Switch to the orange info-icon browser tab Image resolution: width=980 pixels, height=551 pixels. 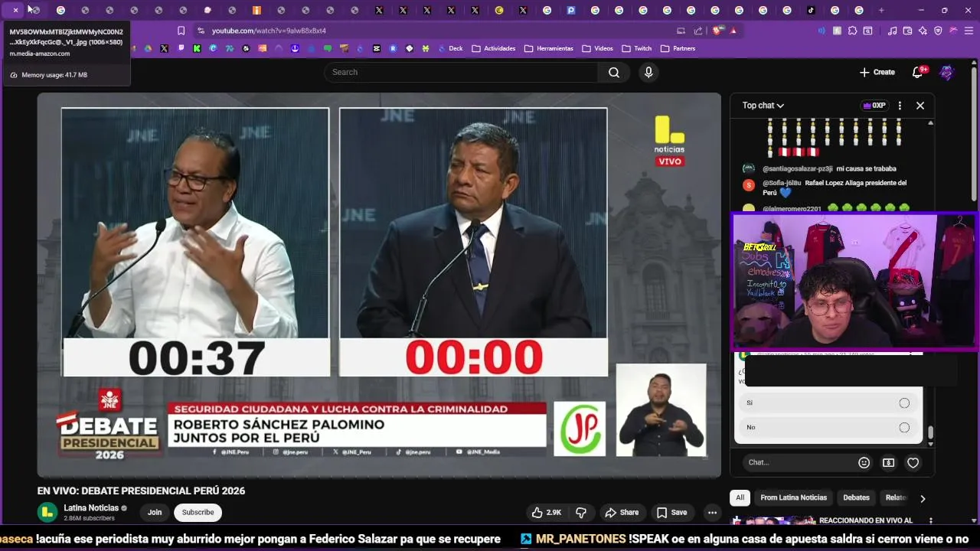point(257,10)
